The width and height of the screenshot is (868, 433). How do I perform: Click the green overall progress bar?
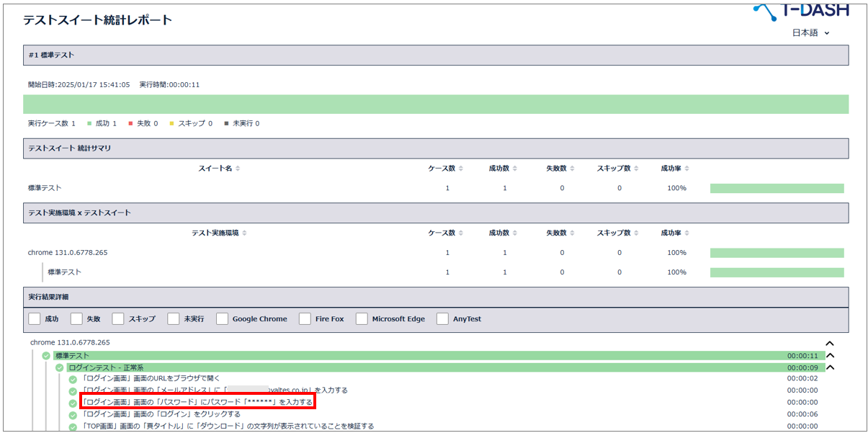click(435, 104)
